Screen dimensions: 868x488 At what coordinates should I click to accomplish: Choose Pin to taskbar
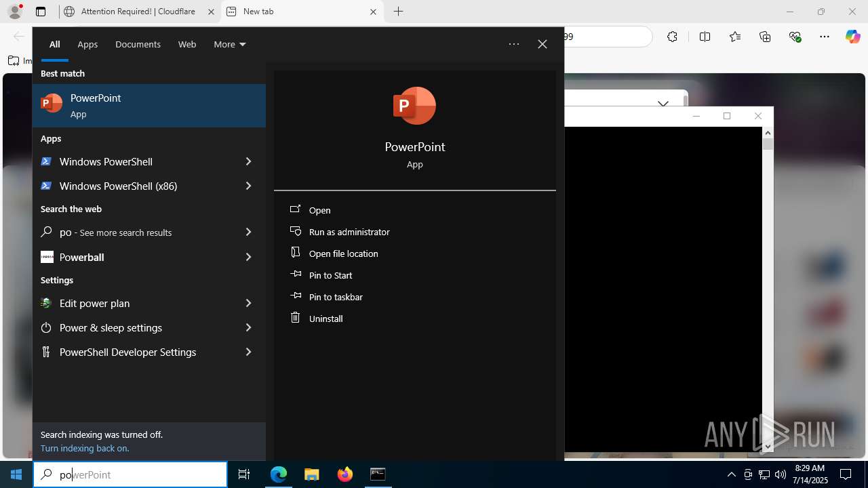tap(336, 297)
